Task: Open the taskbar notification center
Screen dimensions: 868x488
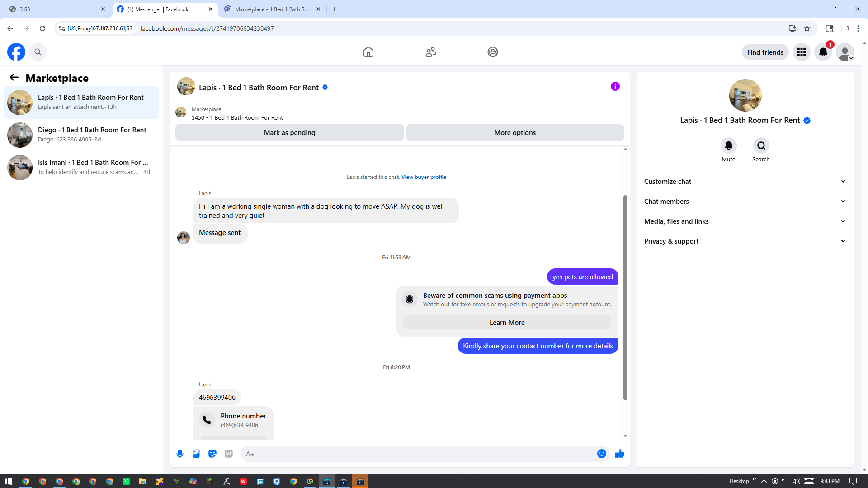Action: (853, 481)
